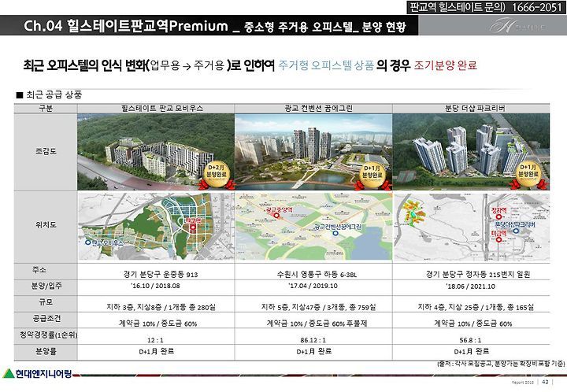Click the 정자역 red station marker
This screenshot has width=567, height=392.
point(499,216)
